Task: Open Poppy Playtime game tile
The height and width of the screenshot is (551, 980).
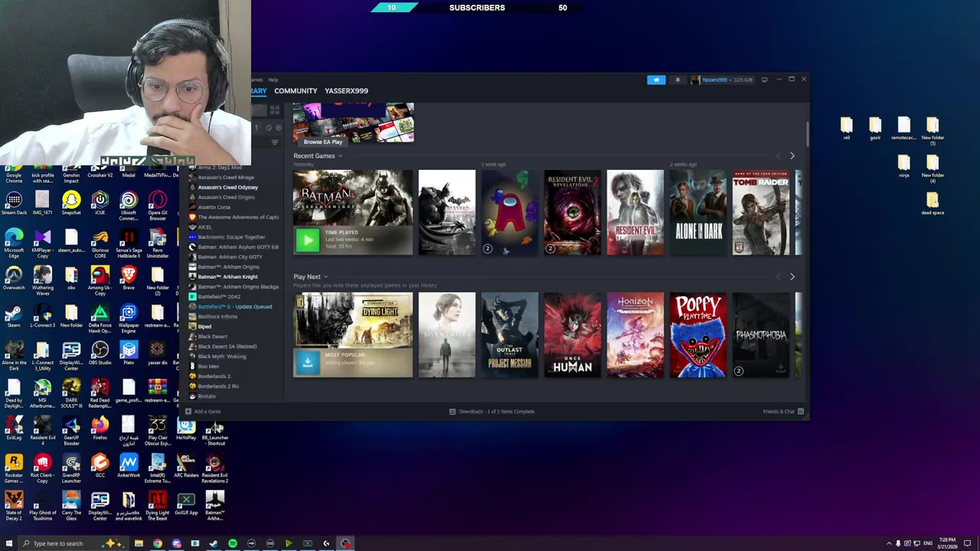Action: (x=698, y=335)
